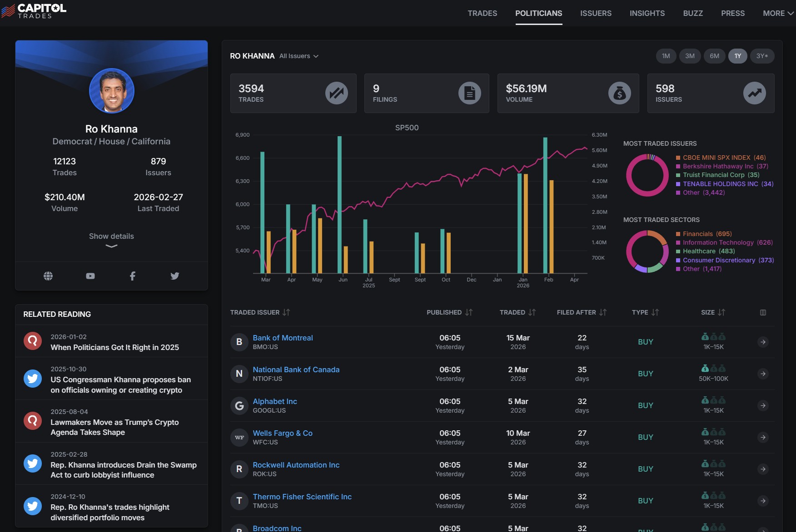Expand Show details on profile card
The width and height of the screenshot is (796, 532).
point(111,240)
